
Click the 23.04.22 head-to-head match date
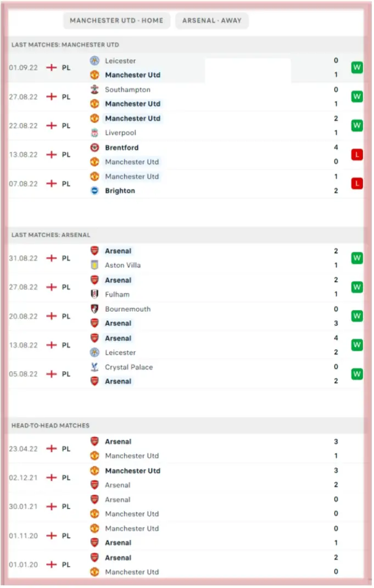pyautogui.click(x=24, y=449)
